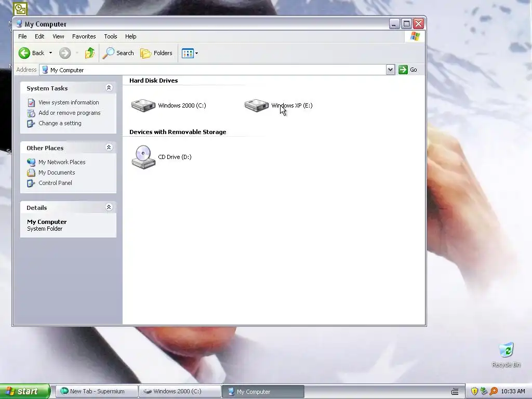
Task: Click View system information link
Action: 69,102
